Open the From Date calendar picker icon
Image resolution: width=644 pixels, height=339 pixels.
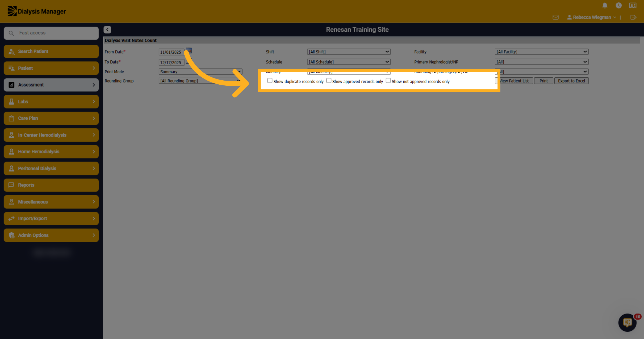pos(189,51)
